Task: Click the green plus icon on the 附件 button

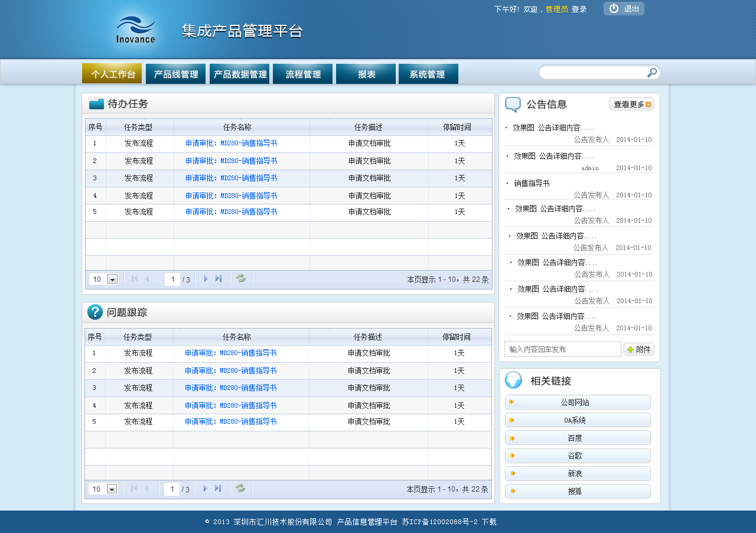Action: (630, 349)
